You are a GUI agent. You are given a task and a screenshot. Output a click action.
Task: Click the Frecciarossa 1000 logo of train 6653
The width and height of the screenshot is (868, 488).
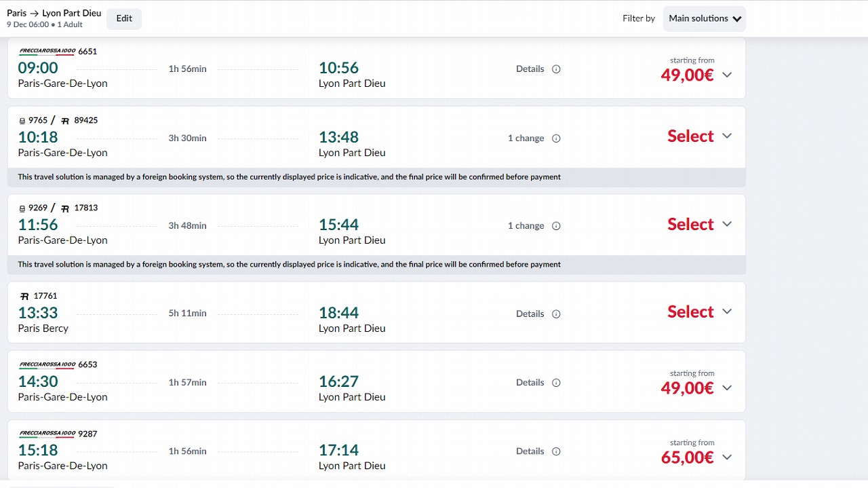tap(47, 364)
